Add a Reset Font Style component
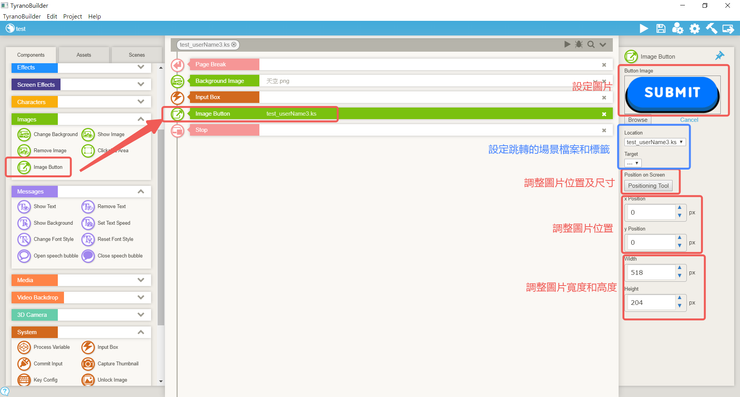740x397 pixels. pyautogui.click(x=107, y=239)
